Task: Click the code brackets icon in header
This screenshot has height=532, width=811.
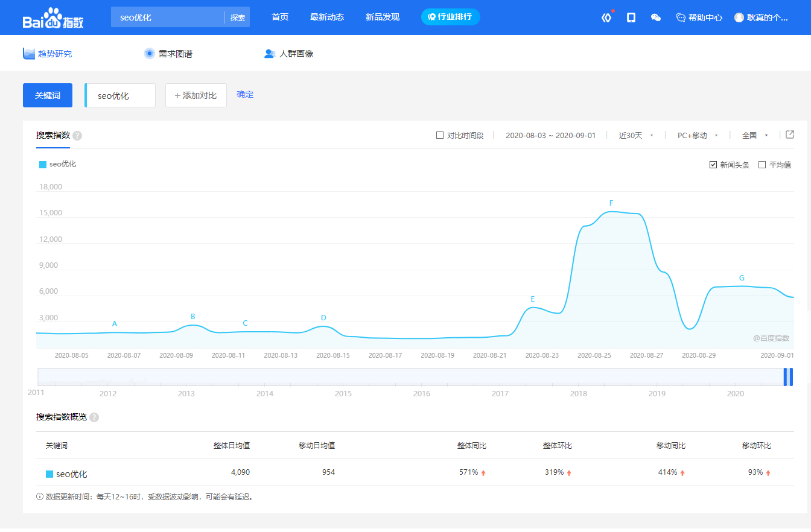Action: [x=606, y=17]
